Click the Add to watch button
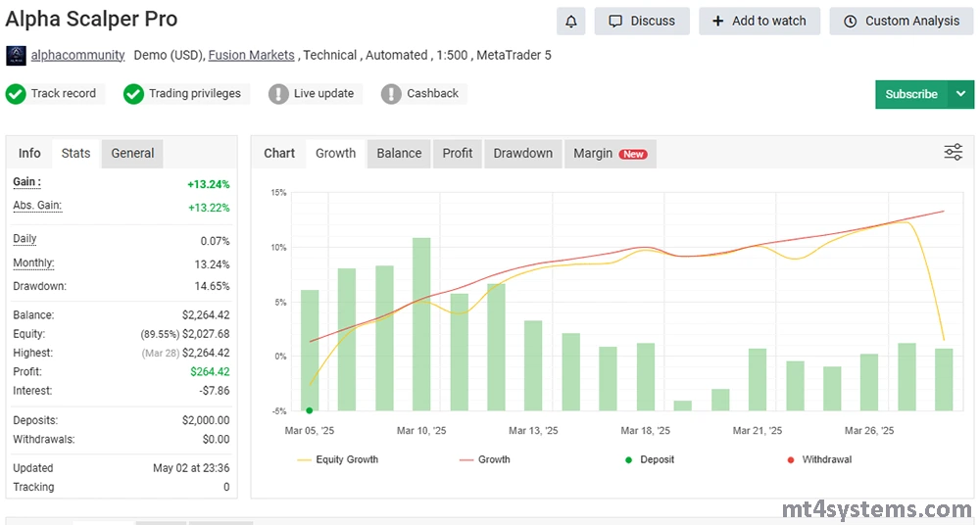 point(759,21)
